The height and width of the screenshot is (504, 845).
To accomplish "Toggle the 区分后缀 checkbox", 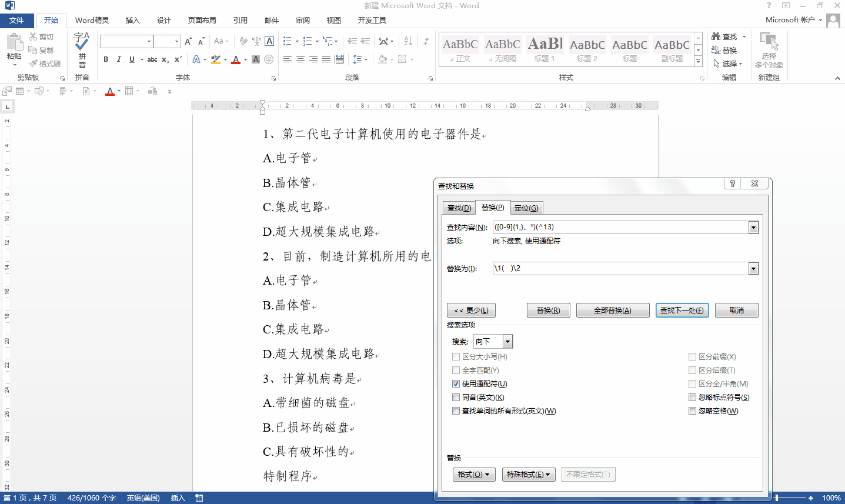I will point(692,371).
